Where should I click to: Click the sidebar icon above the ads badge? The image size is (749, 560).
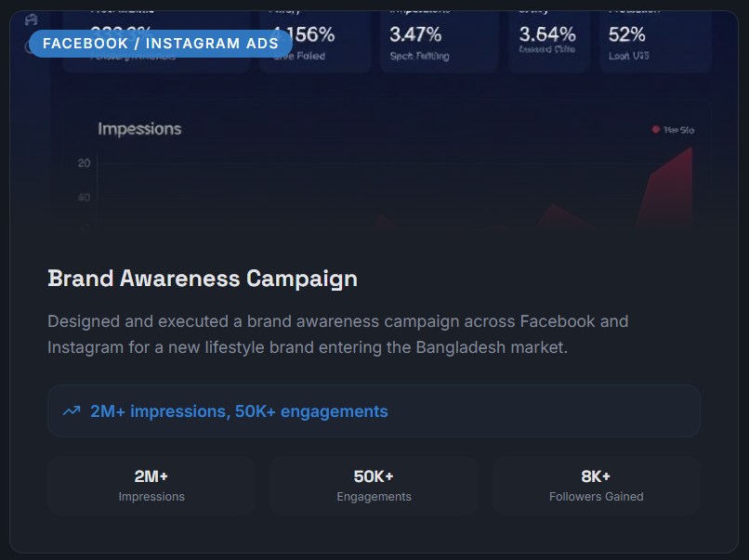(32, 20)
